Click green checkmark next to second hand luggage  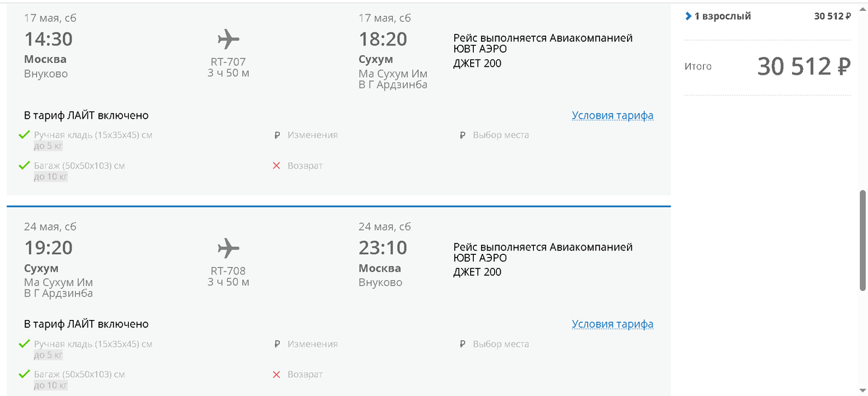[24, 343]
